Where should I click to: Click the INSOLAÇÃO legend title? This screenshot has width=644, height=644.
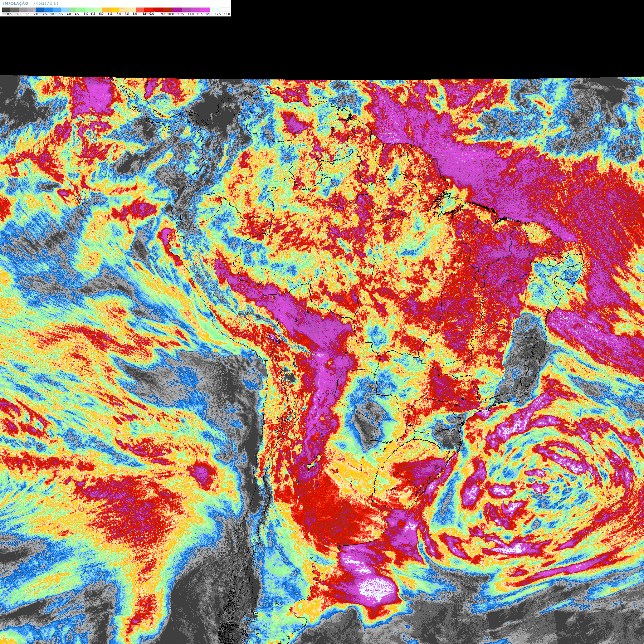16,4
